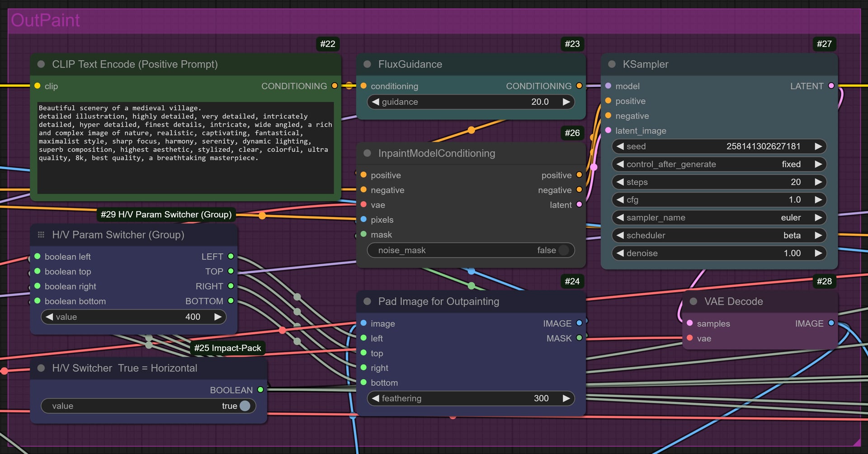Collapse the VAE Decode node dot
The image size is (868, 454).
[x=693, y=301]
